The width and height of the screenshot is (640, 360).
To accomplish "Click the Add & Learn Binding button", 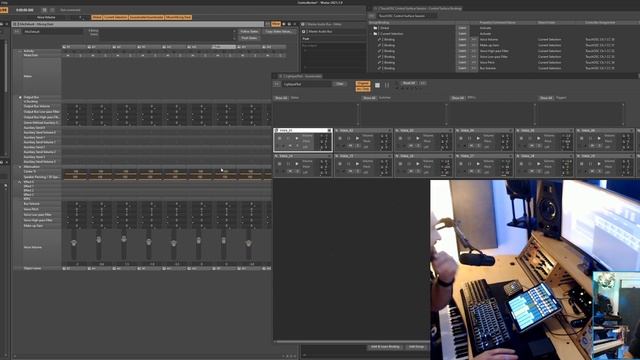I will 385,347.
